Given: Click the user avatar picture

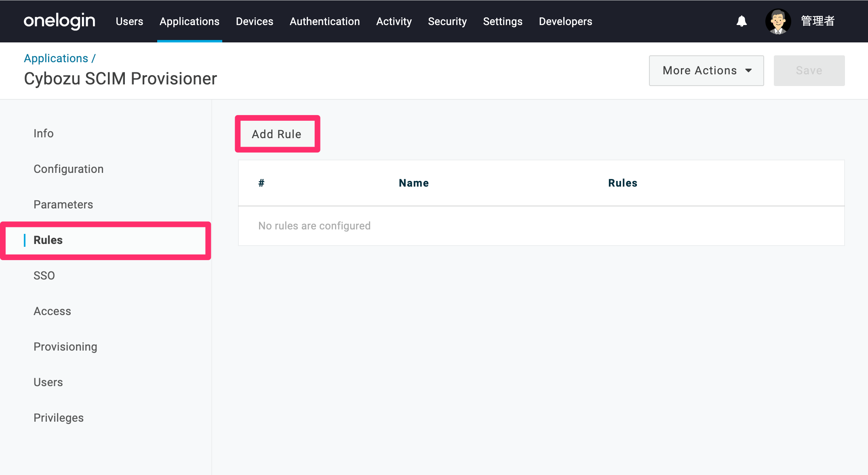Looking at the screenshot, I should tap(778, 21).
